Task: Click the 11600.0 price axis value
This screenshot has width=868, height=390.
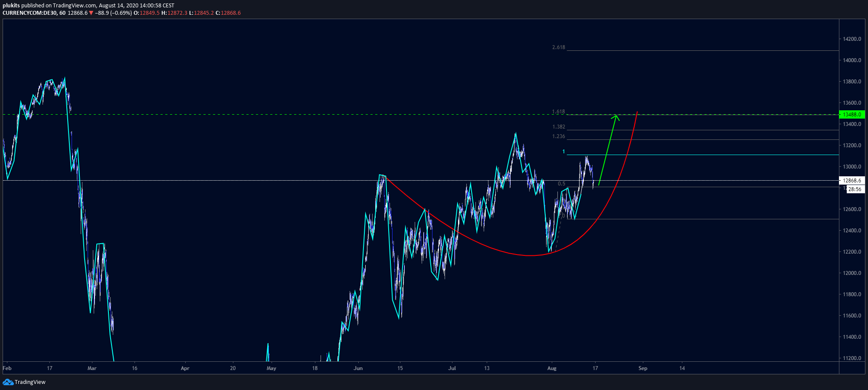Action: pyautogui.click(x=852, y=316)
